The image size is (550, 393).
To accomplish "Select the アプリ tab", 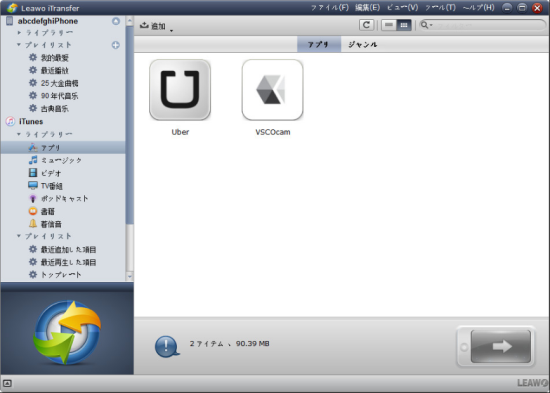I will tap(318, 45).
